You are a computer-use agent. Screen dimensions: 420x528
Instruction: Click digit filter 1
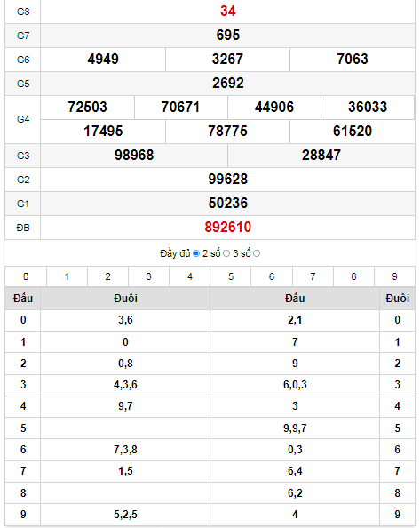(x=67, y=276)
